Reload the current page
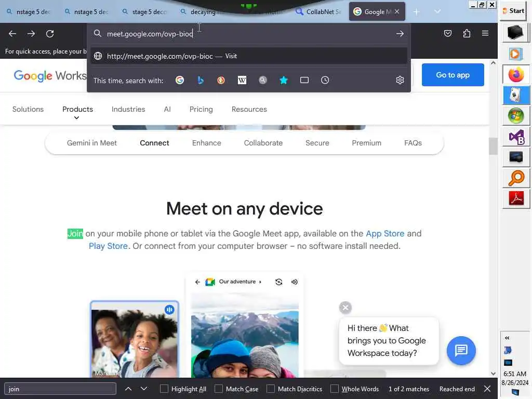 pos(50,34)
